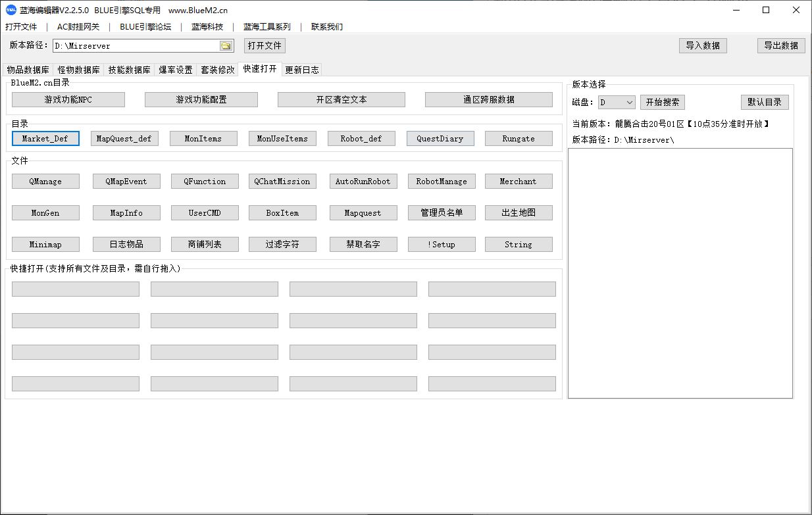Click the 打开文件 button next to the path field

265,45
